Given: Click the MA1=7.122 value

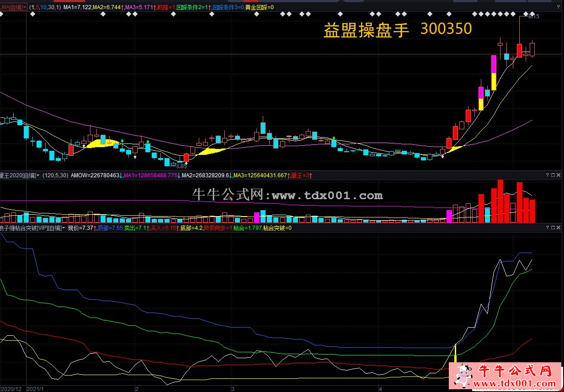Looking at the screenshot, I should pos(78,8).
